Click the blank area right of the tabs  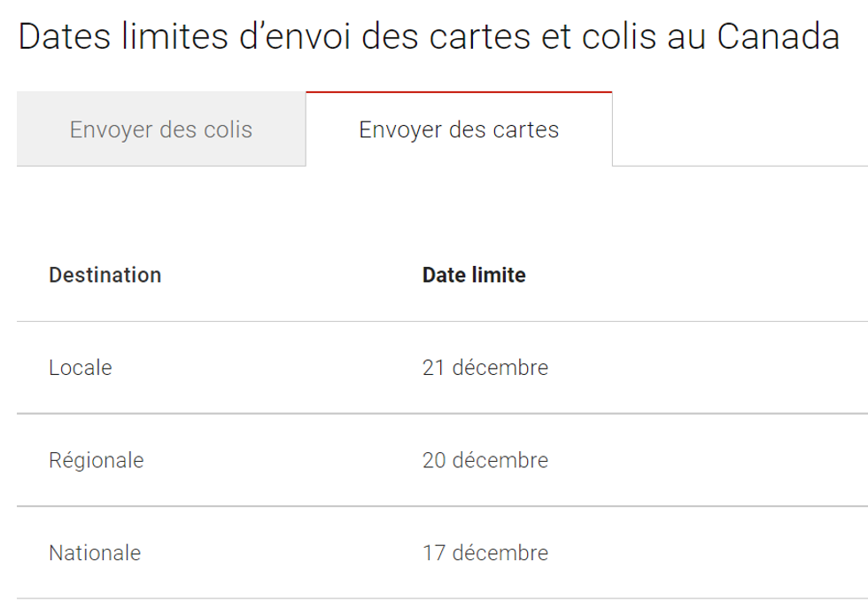click(x=744, y=129)
